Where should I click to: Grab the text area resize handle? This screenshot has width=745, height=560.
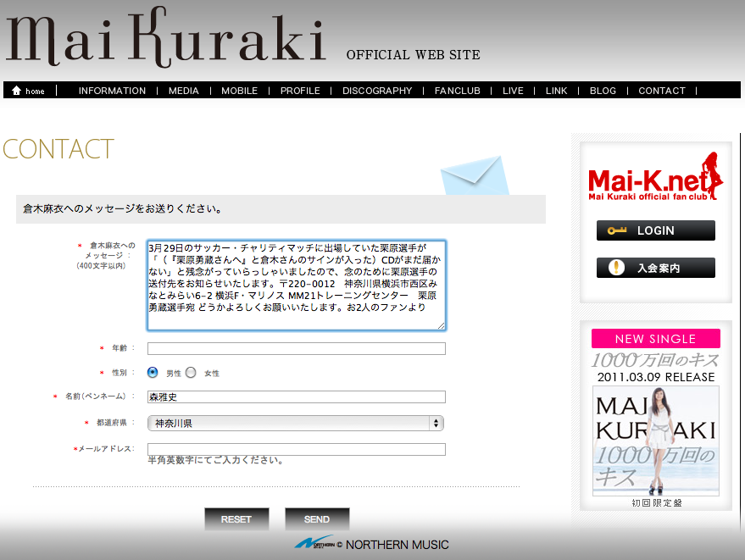442,326
